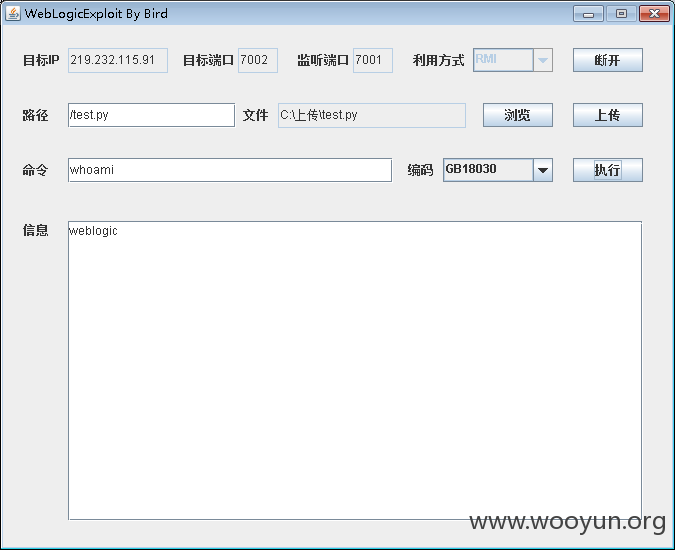Click the 文件 field showing C:\上传\test.py

pyautogui.click(x=372, y=115)
